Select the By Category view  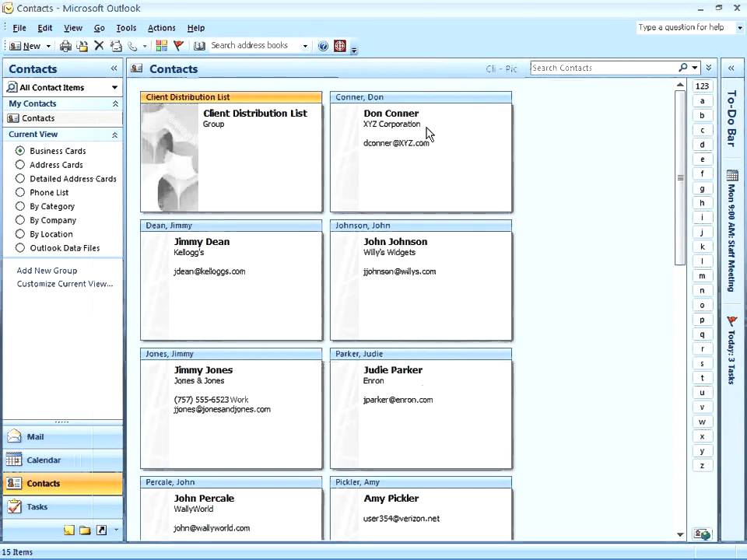(x=45, y=206)
